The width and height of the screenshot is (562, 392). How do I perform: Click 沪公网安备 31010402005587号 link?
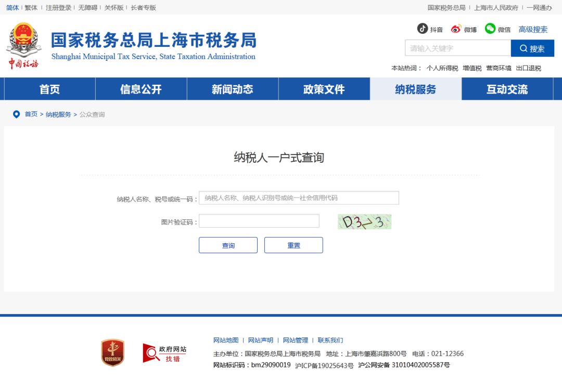404,365
